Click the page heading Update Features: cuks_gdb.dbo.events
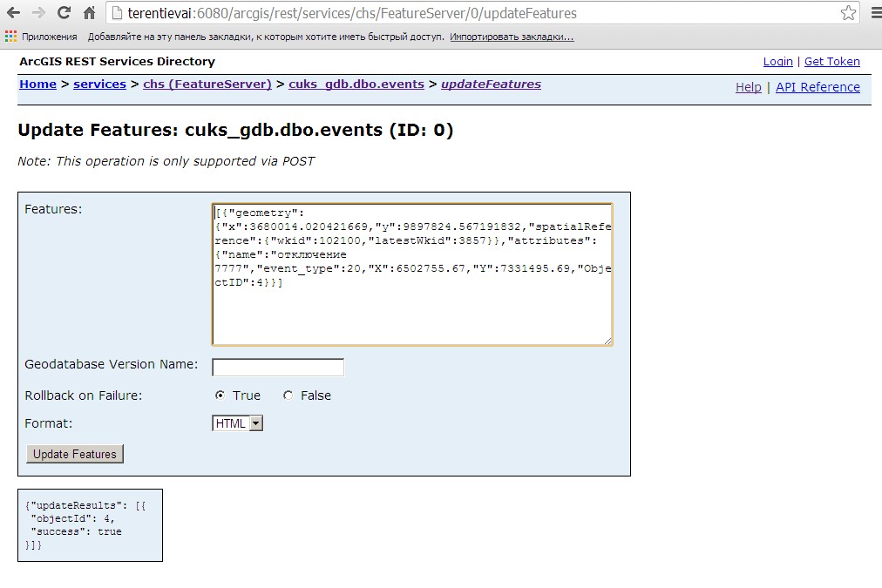Screen dimensions: 882x588 [235, 131]
